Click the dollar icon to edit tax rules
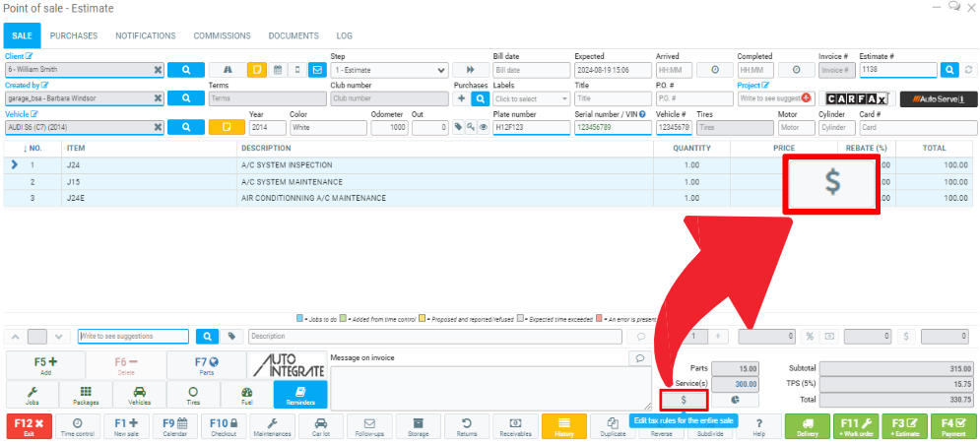 [683, 400]
